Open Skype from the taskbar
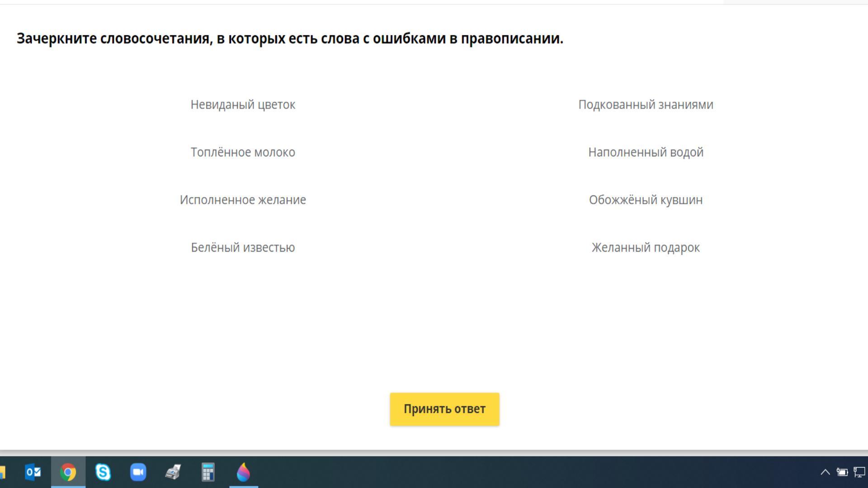 (x=103, y=472)
